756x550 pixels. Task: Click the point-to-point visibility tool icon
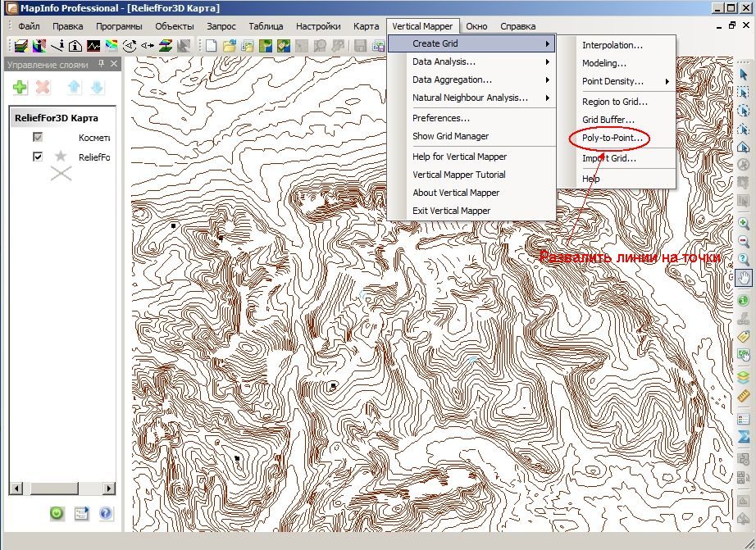point(147,46)
